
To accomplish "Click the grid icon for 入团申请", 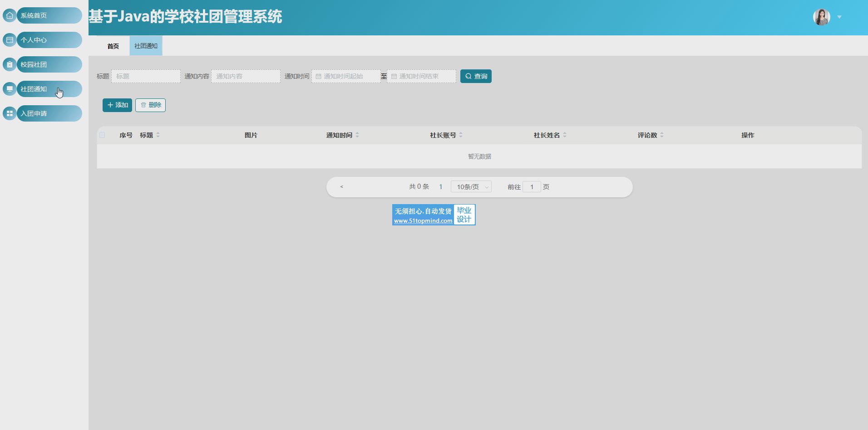I will point(10,113).
